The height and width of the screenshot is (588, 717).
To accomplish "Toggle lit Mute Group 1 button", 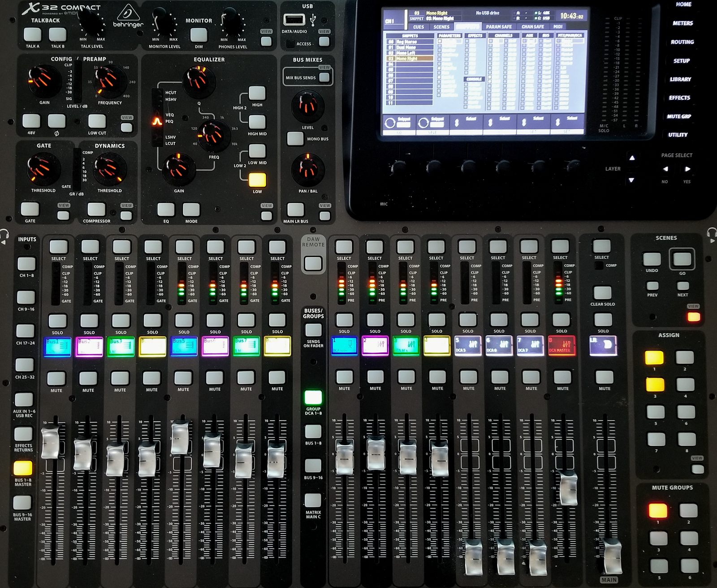I will [x=658, y=510].
